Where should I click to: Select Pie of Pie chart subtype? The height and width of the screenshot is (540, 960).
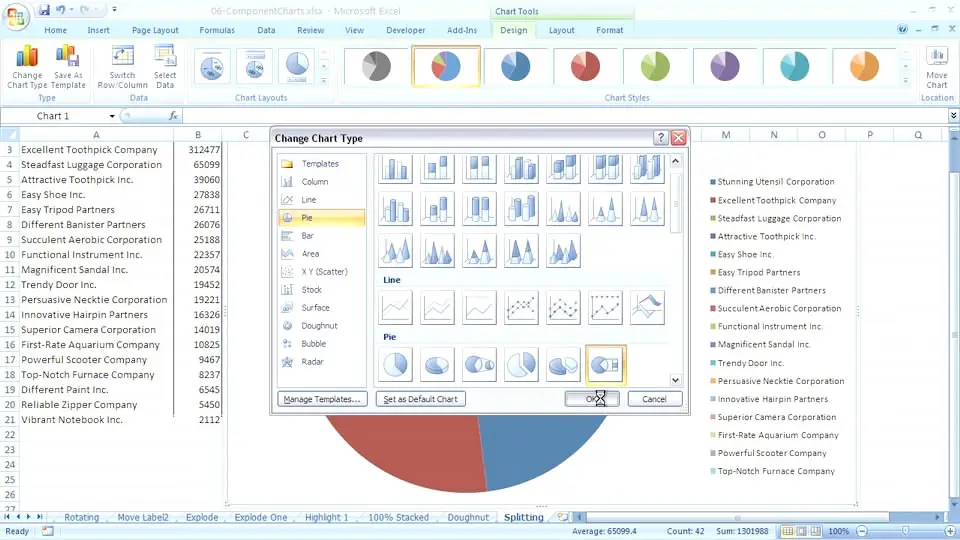[x=479, y=365]
